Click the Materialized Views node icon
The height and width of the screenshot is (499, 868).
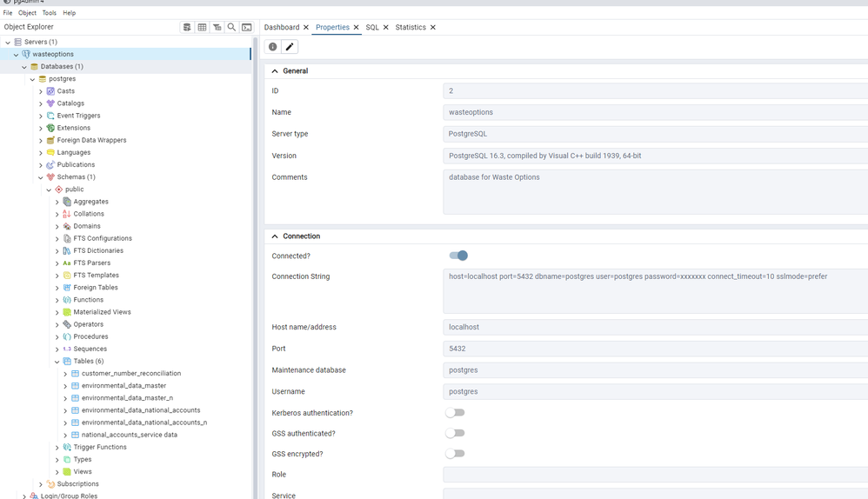pyautogui.click(x=67, y=312)
